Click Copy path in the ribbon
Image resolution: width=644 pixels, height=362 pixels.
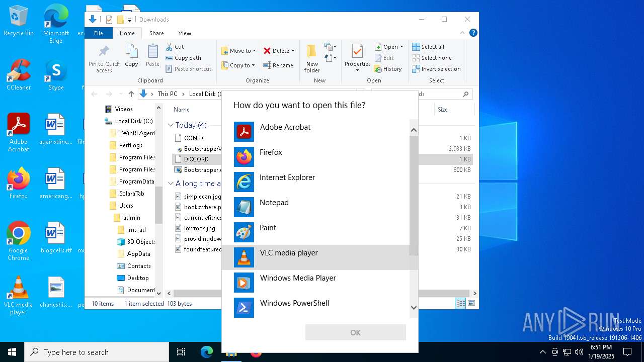pos(184,58)
